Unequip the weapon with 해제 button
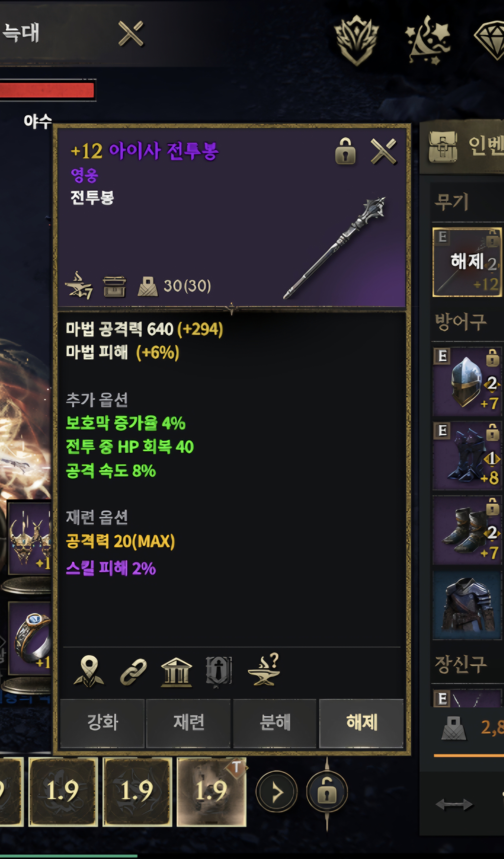Image resolution: width=504 pixels, height=859 pixels. pos(361,722)
